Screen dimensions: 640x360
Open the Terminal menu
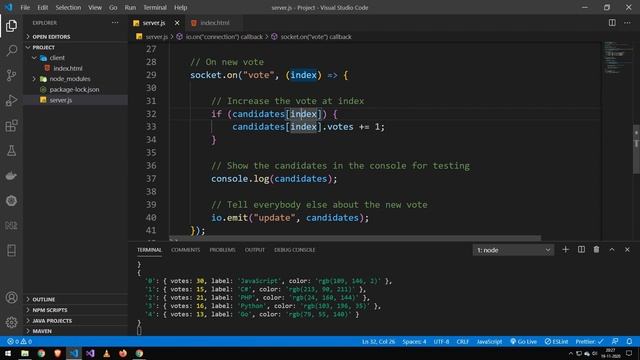point(155,7)
